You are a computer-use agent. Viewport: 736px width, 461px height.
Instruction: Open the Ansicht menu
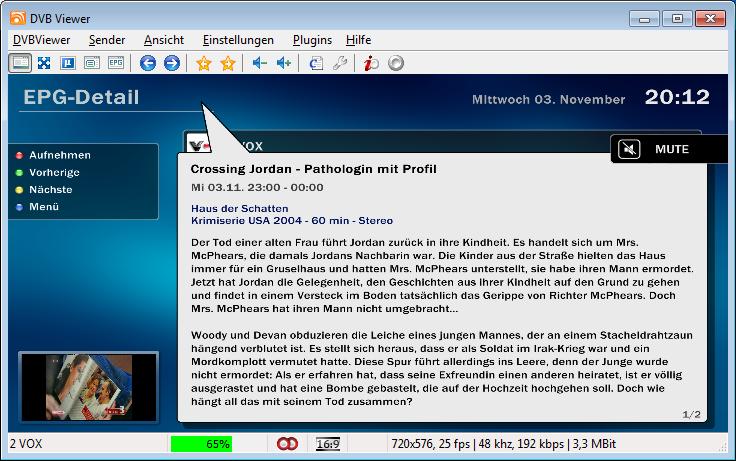(164, 40)
